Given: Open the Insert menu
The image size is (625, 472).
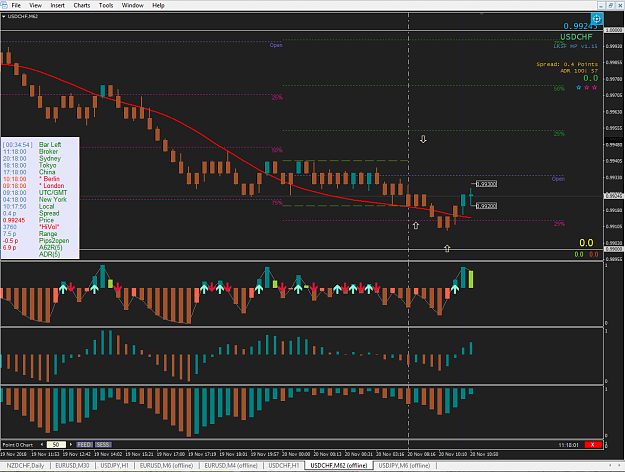Looking at the screenshot, I should click(57, 6).
